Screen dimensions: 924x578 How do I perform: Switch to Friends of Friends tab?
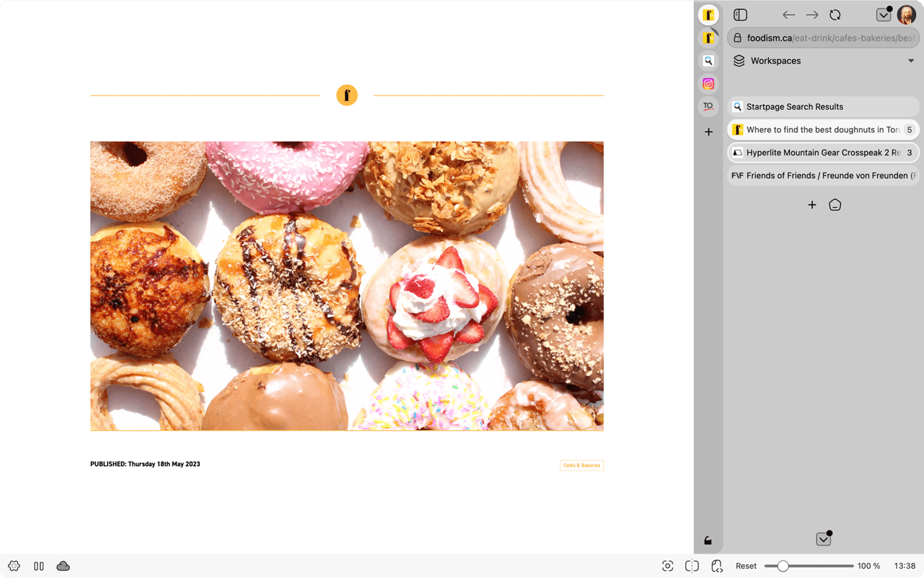point(823,176)
